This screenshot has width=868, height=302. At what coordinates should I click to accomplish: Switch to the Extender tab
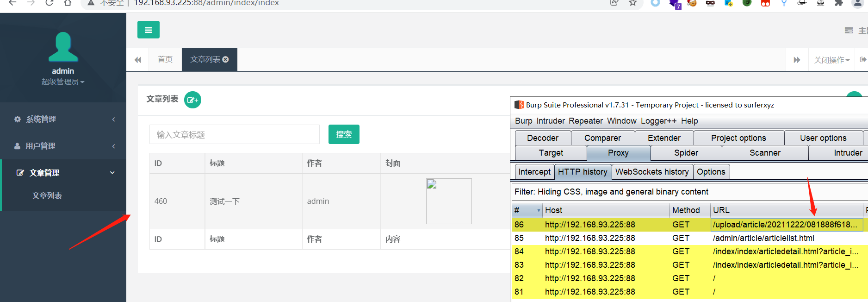[664, 138]
